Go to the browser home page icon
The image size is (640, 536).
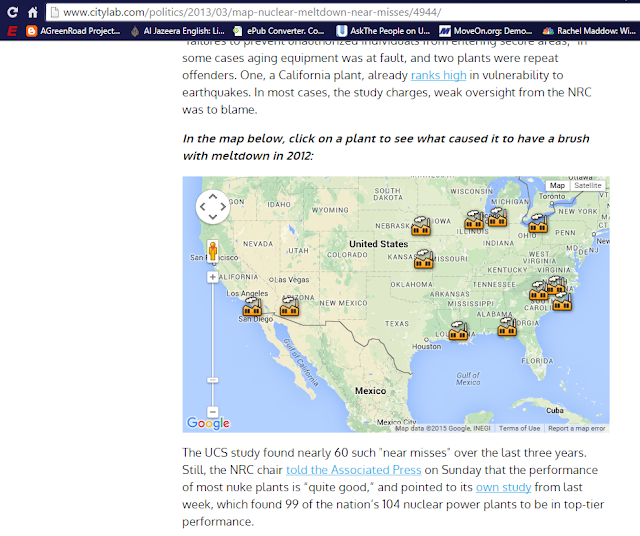tap(33, 12)
